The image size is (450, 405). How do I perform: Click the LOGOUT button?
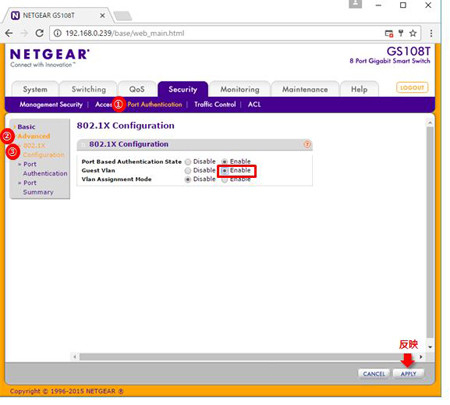coord(412,88)
